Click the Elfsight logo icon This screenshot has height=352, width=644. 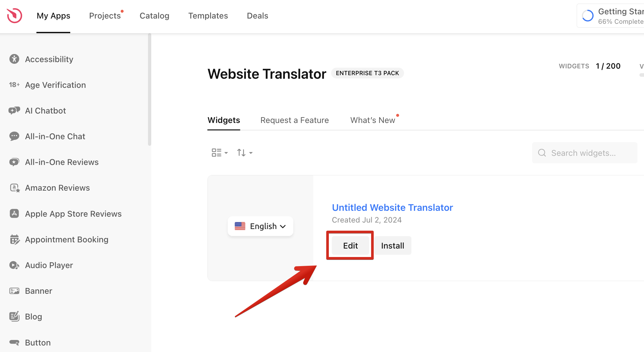[x=15, y=15]
